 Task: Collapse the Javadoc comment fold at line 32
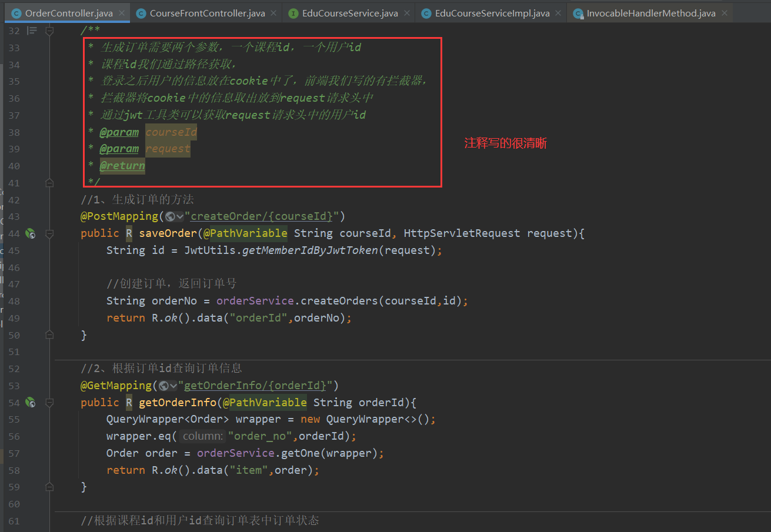coord(49,31)
